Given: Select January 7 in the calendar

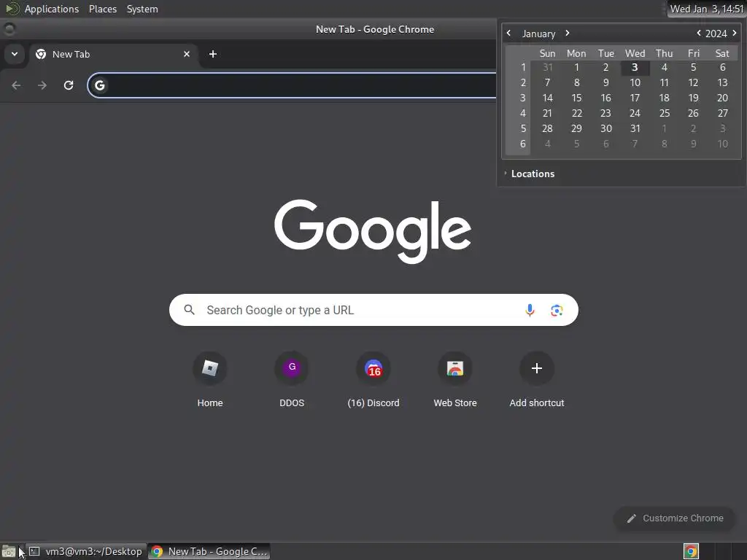Looking at the screenshot, I should click(547, 83).
